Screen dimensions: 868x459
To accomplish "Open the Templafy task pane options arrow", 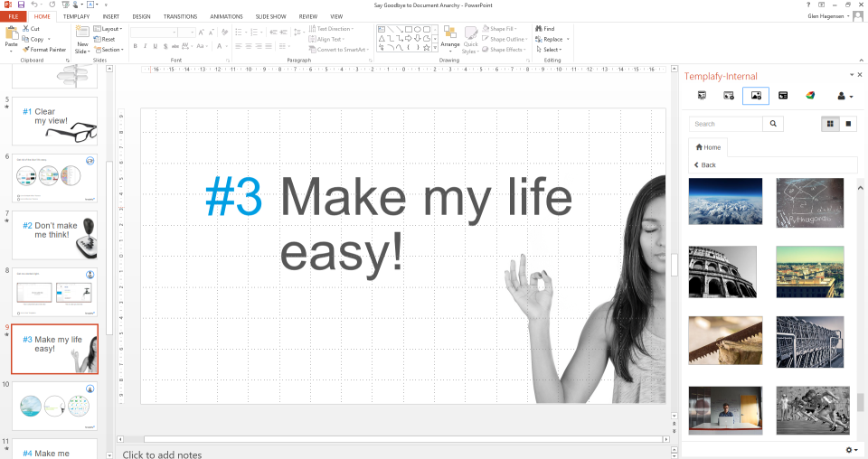I will pyautogui.click(x=852, y=75).
